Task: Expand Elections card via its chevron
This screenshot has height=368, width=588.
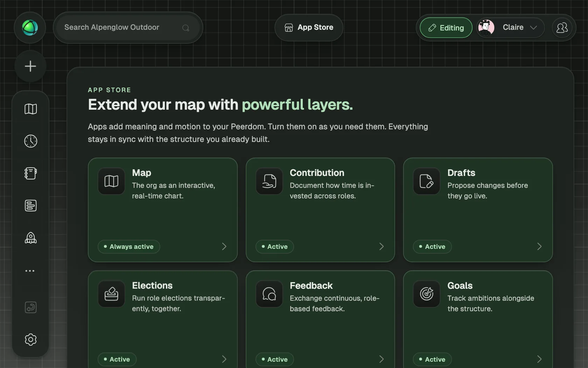Action: 224,360
